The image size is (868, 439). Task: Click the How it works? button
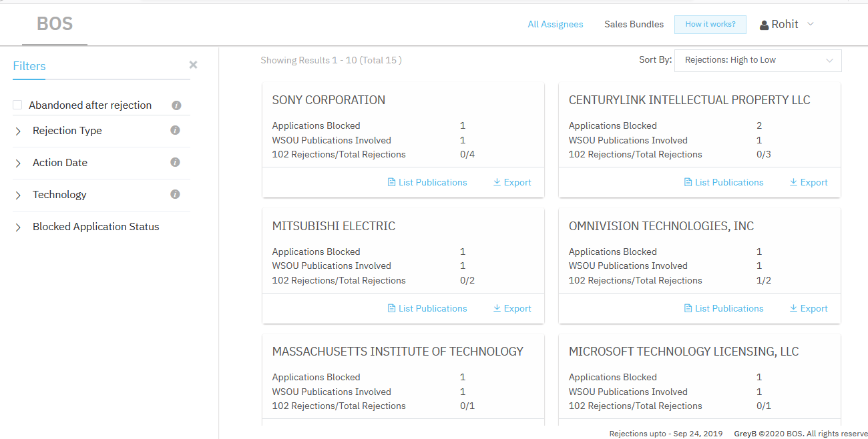pyautogui.click(x=710, y=24)
